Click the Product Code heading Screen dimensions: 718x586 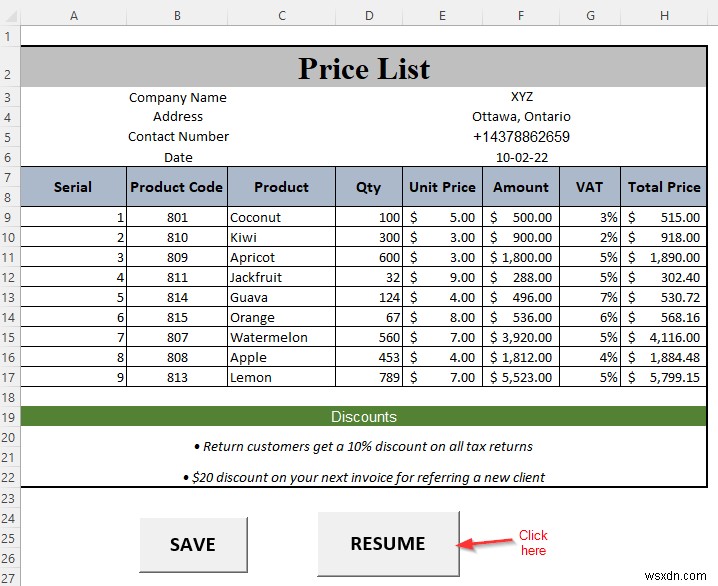pyautogui.click(x=177, y=187)
